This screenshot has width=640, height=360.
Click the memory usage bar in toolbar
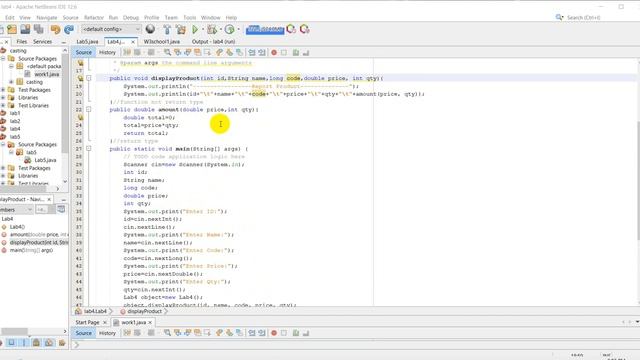click(265, 29)
